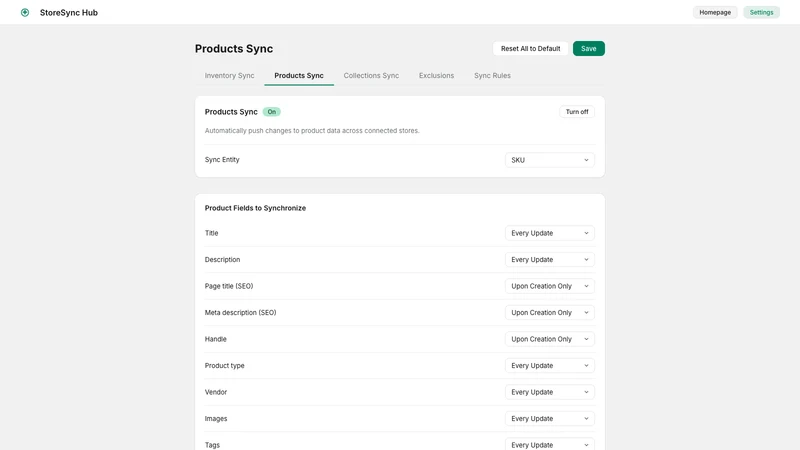Screen dimensions: 800x450
Task: Save the Products Sync settings
Action: pos(588,48)
